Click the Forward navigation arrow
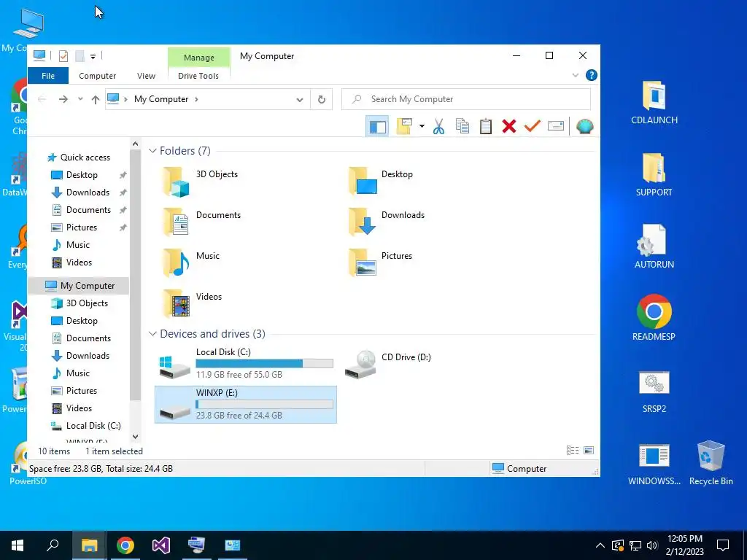This screenshot has width=747, height=560. click(x=63, y=99)
